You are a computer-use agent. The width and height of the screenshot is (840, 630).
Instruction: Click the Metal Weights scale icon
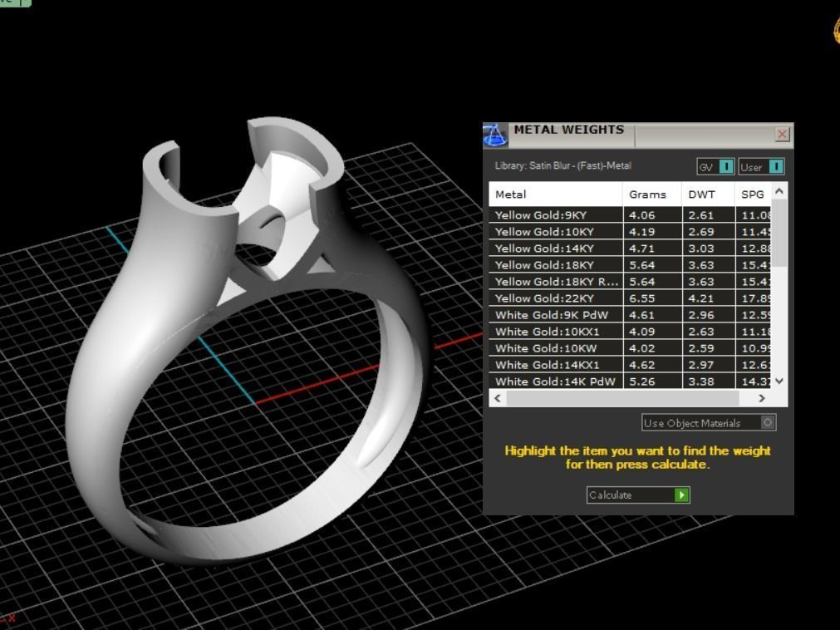click(495, 135)
